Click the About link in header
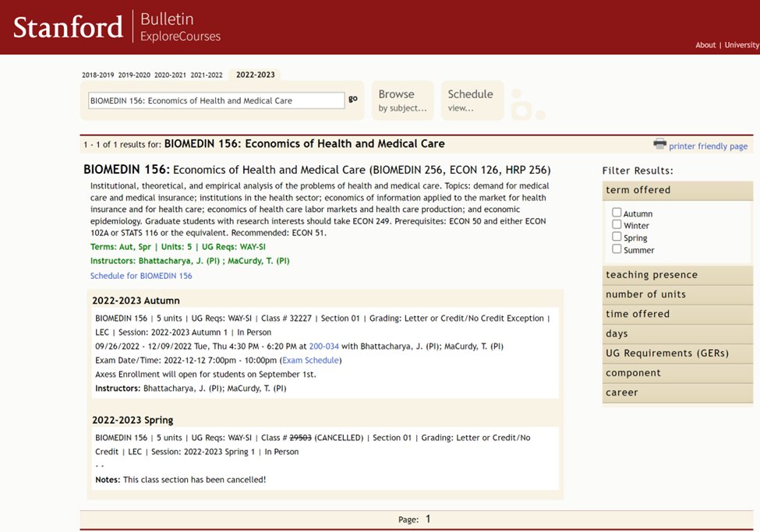 (x=705, y=45)
